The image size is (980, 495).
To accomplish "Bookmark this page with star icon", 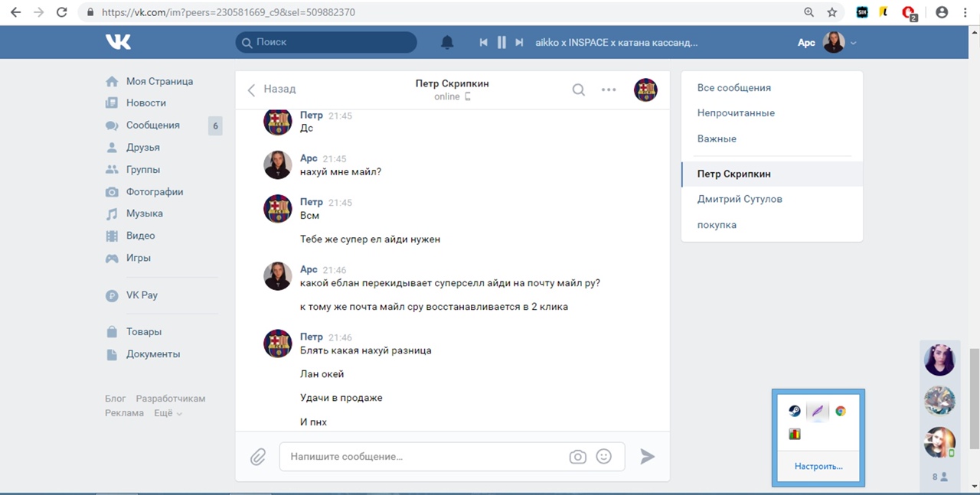I will pos(832,12).
